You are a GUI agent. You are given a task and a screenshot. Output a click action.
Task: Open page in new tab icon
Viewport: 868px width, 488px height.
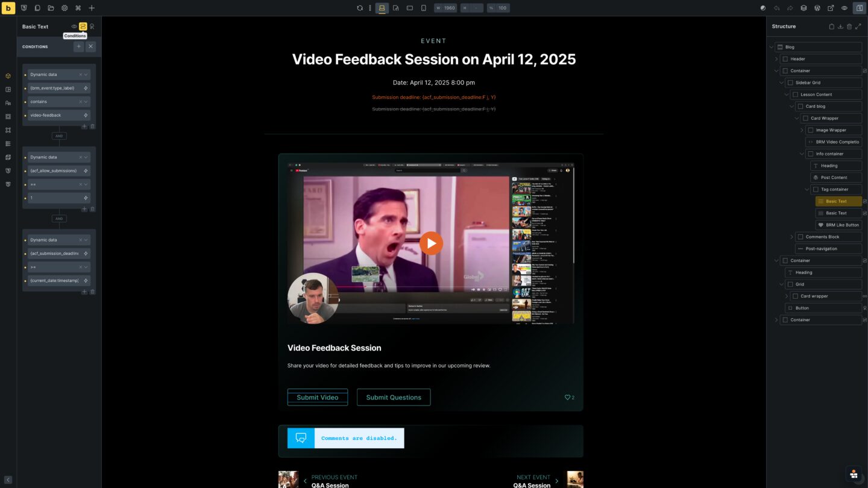(x=831, y=8)
